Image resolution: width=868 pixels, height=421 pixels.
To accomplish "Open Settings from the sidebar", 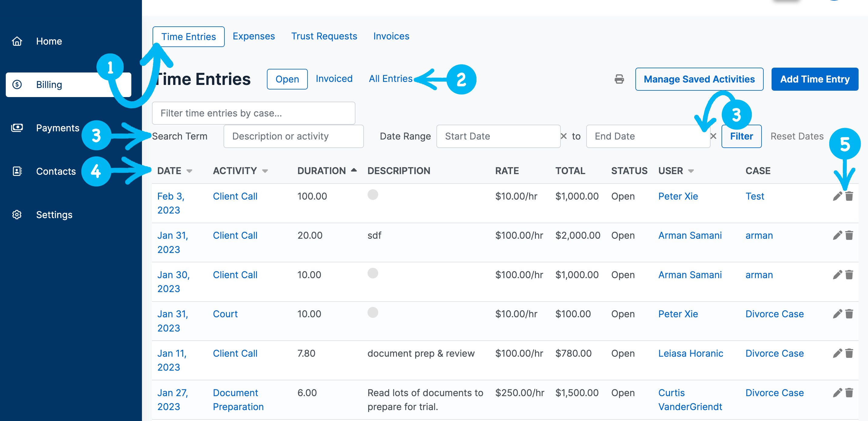I will click(x=54, y=215).
